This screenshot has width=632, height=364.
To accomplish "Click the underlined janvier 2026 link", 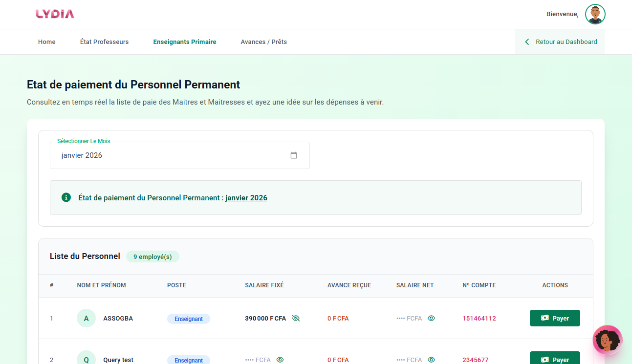I will click(x=246, y=198).
